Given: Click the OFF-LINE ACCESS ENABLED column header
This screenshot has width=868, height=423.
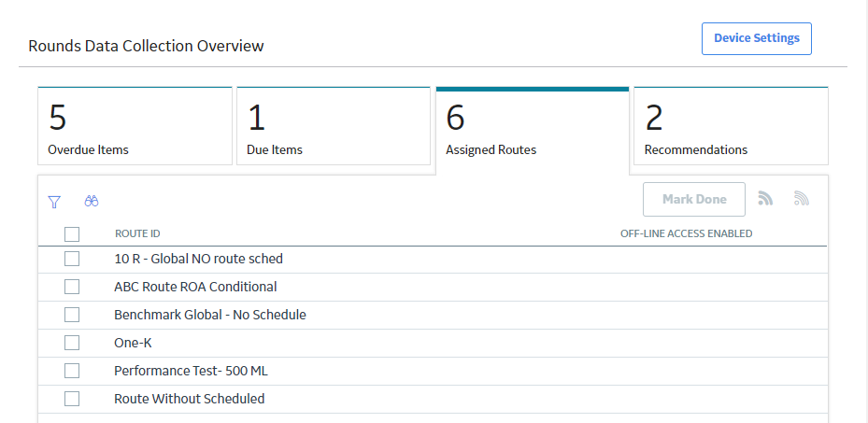Looking at the screenshot, I should tap(687, 233).
